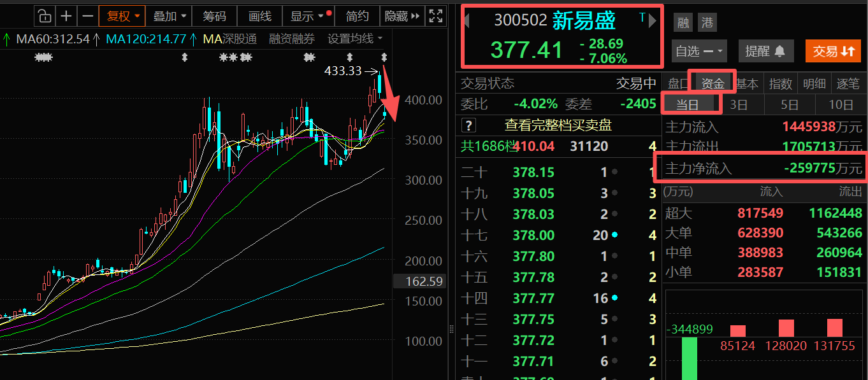Click the 大单 inflow value 628390
The image size is (868, 380).
(x=760, y=233)
